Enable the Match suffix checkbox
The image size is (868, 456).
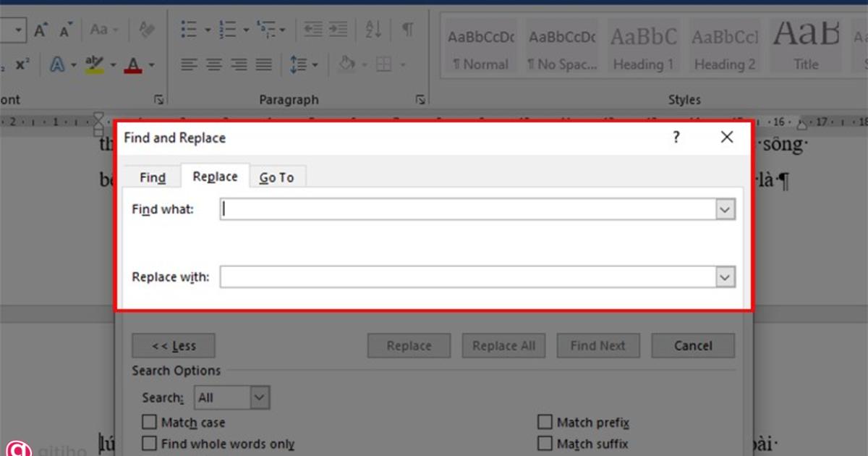point(545,444)
